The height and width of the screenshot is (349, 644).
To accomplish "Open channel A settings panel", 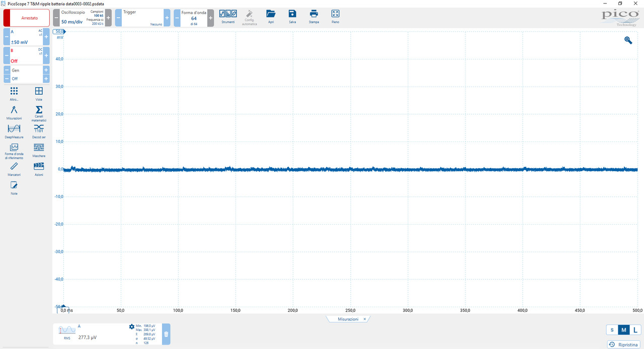I will click(26, 37).
